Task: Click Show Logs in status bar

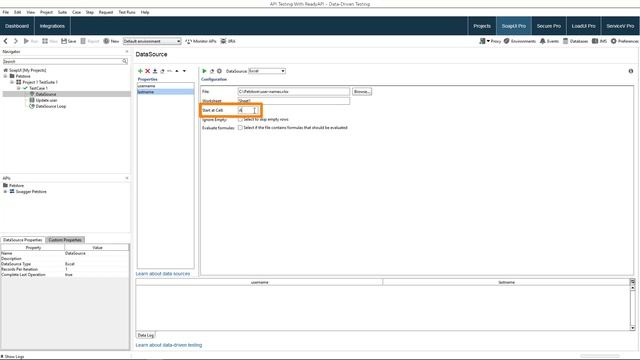Action: pyautogui.click(x=13, y=356)
